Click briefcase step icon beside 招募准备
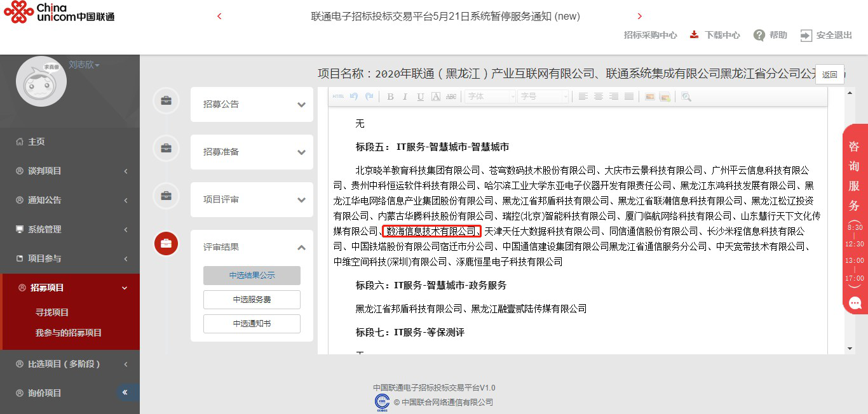The height and width of the screenshot is (414, 868). [166, 148]
